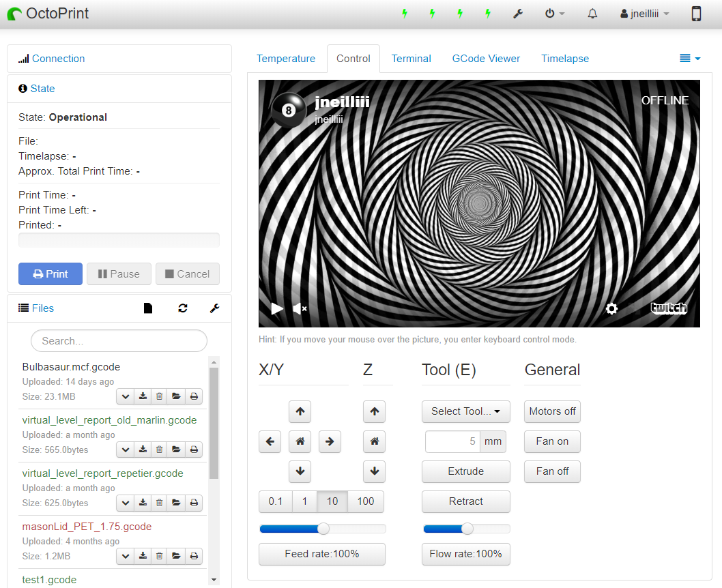This screenshot has width=722, height=588.
Task: Click the Motors off button
Action: click(x=552, y=411)
